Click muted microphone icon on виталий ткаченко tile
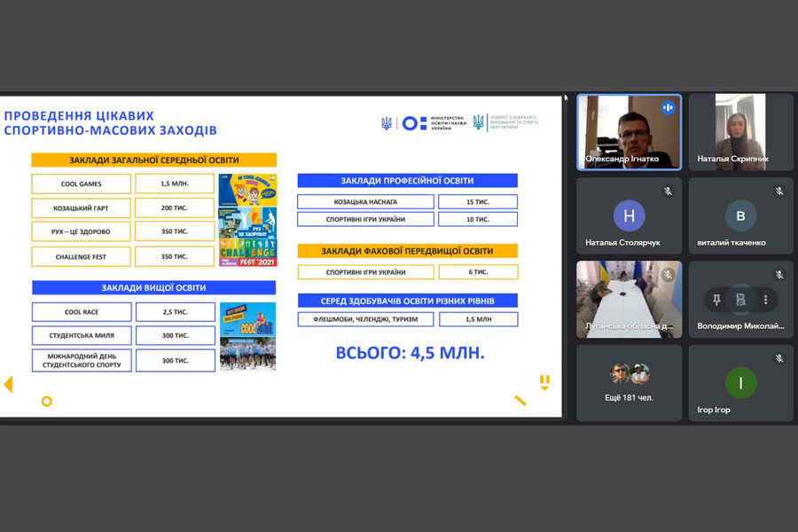This screenshot has width=798, height=532. point(779,192)
